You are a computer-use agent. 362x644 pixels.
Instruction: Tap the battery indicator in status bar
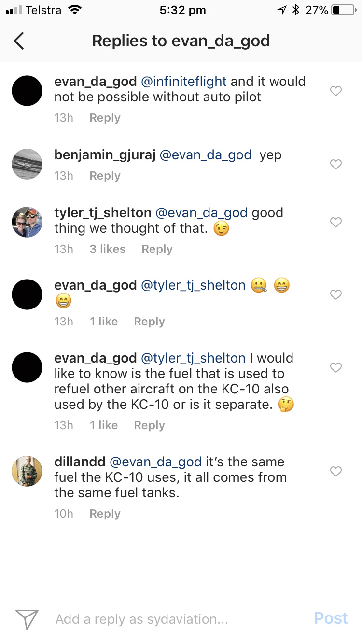[343, 10]
